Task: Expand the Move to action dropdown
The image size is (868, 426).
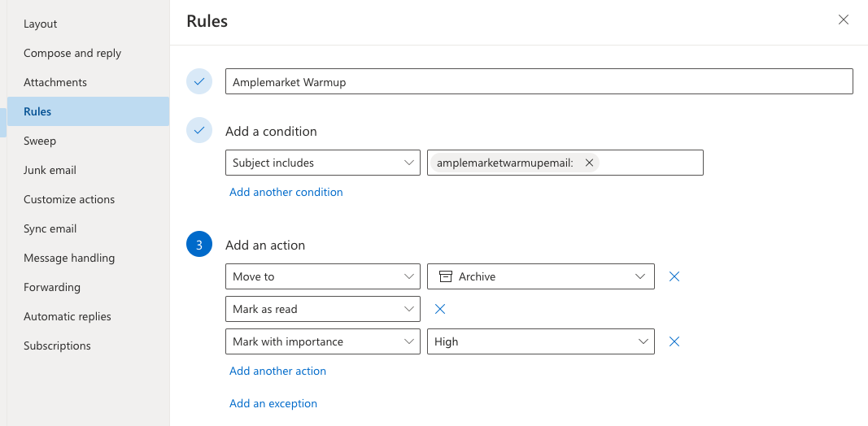Action: pos(322,276)
